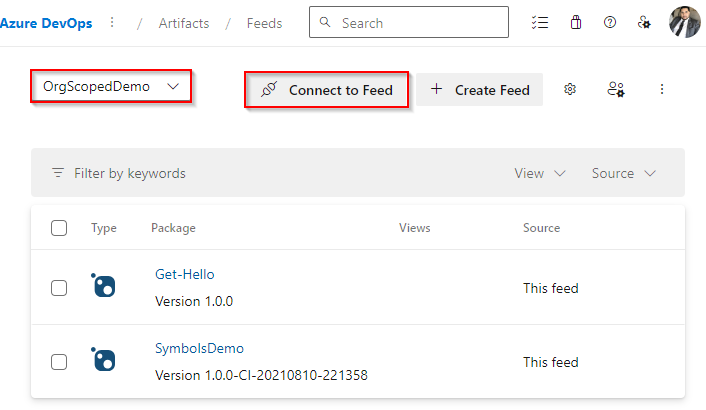Check the Get-Hello package checkbox
Image resolution: width=706 pixels, height=410 pixels.
(59, 288)
